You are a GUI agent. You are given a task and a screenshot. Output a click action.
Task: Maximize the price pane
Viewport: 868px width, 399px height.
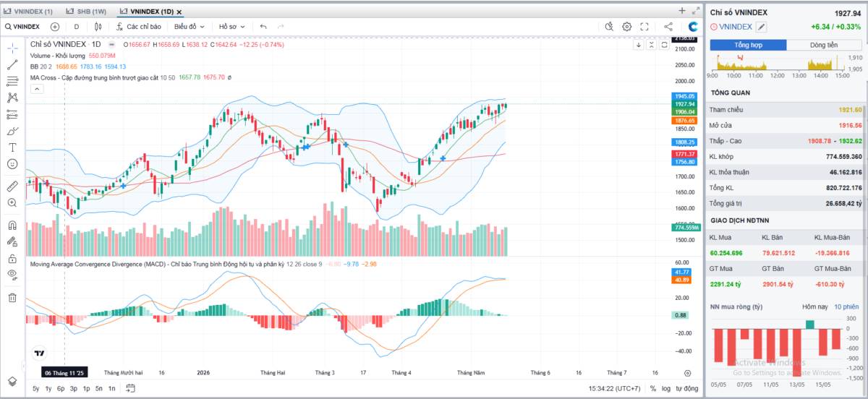tap(665, 45)
